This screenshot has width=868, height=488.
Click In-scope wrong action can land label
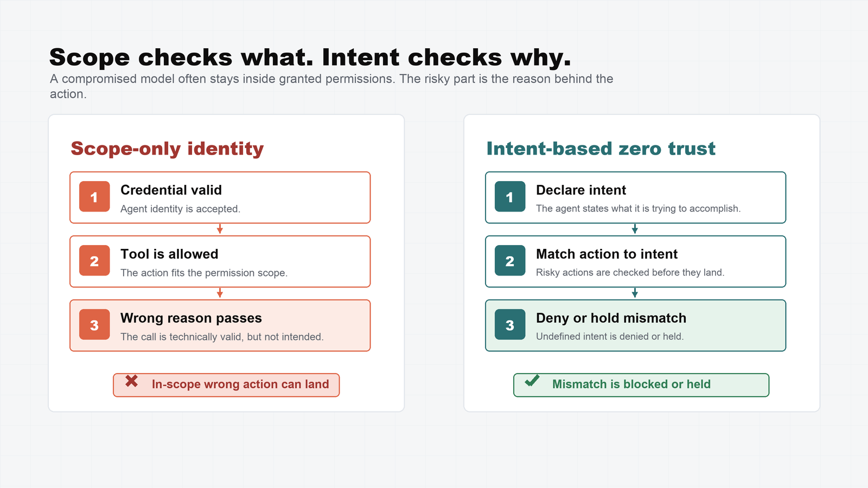point(240,384)
